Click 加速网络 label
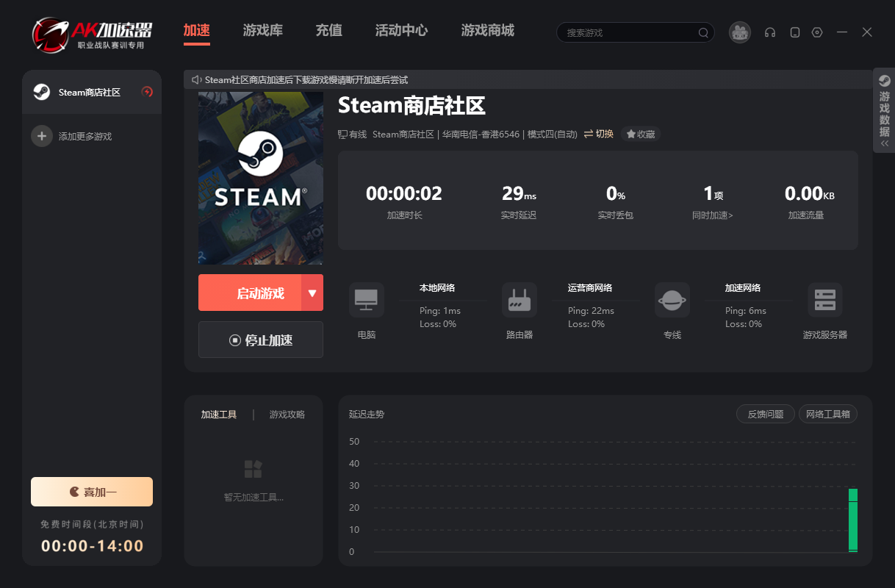 click(x=743, y=288)
